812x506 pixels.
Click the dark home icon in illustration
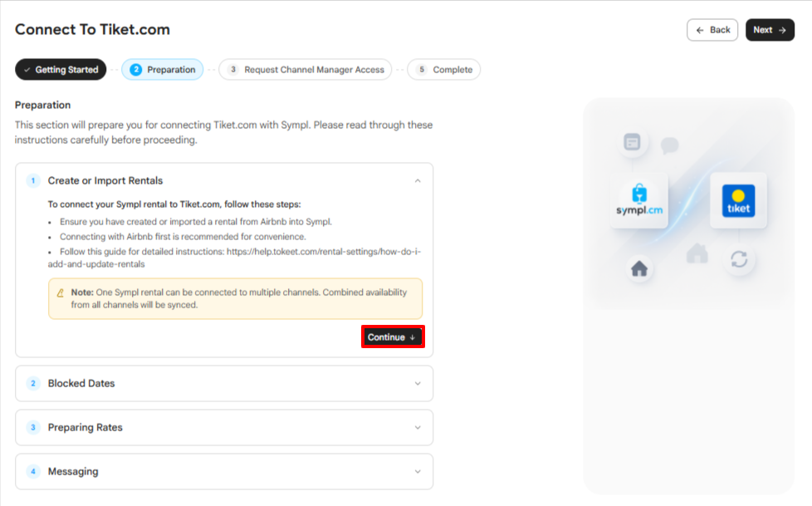point(639,268)
